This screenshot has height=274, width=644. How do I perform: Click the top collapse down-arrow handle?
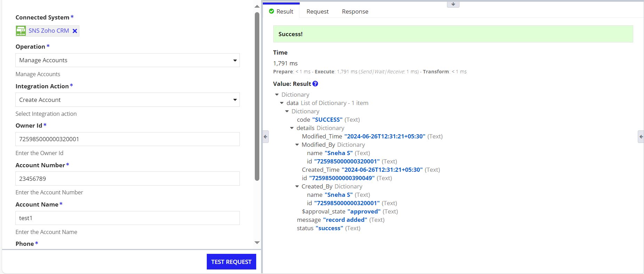coord(453,4)
